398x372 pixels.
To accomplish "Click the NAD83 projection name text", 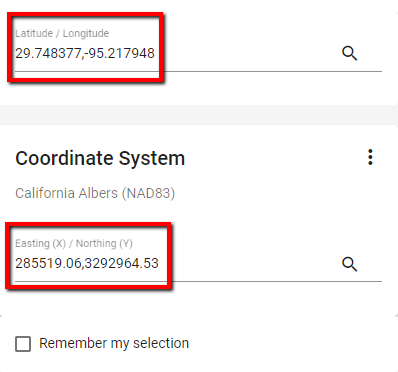I will click(95, 193).
